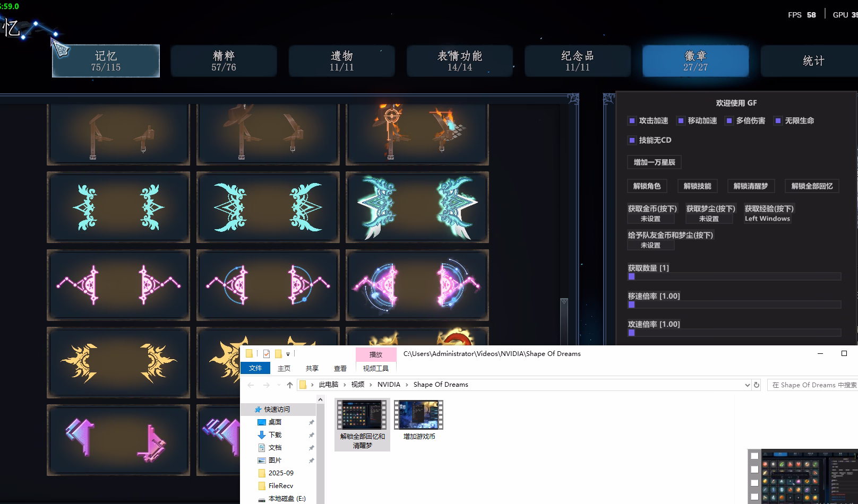Select the crossed pickaxes badge in top-left grid
This screenshot has width=858, height=504.
(x=118, y=133)
